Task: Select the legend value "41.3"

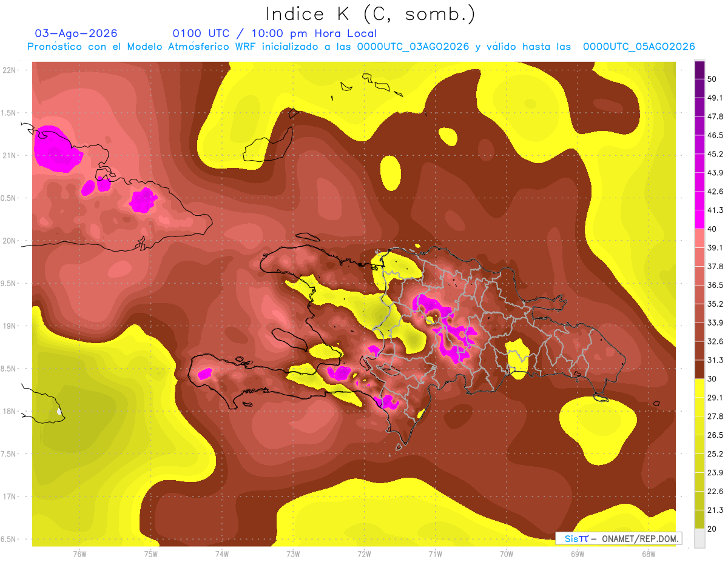Action: pyautogui.click(x=715, y=210)
